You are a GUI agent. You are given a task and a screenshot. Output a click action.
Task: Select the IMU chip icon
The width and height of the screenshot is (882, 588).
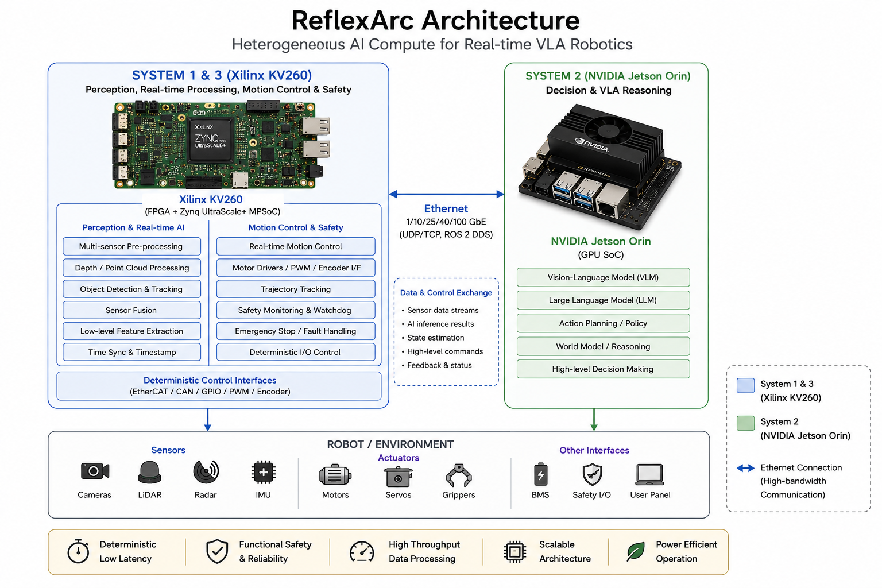(264, 473)
